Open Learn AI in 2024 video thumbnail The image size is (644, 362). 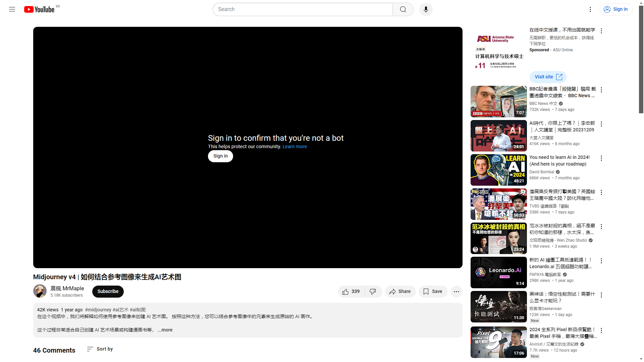(498, 170)
